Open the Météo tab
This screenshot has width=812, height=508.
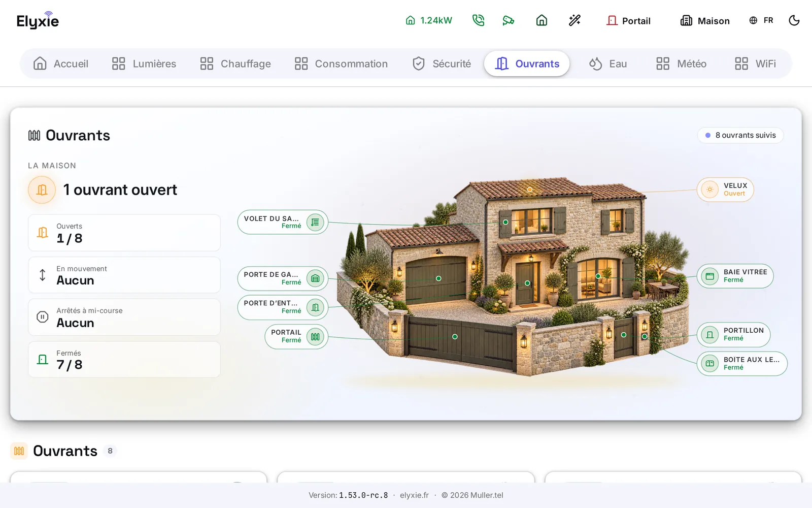pos(682,63)
